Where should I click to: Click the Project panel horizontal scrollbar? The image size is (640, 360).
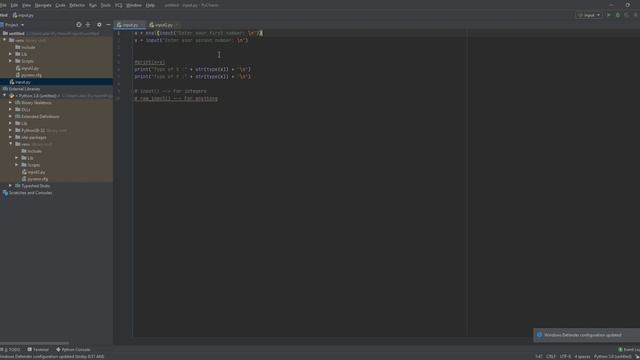tap(35, 343)
